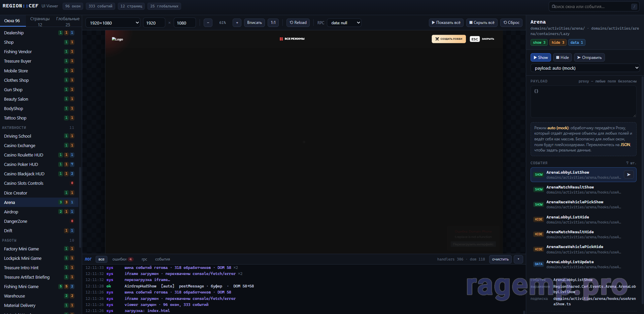644x314 pixels.
Task: Select the все log filter
Action: point(101,259)
